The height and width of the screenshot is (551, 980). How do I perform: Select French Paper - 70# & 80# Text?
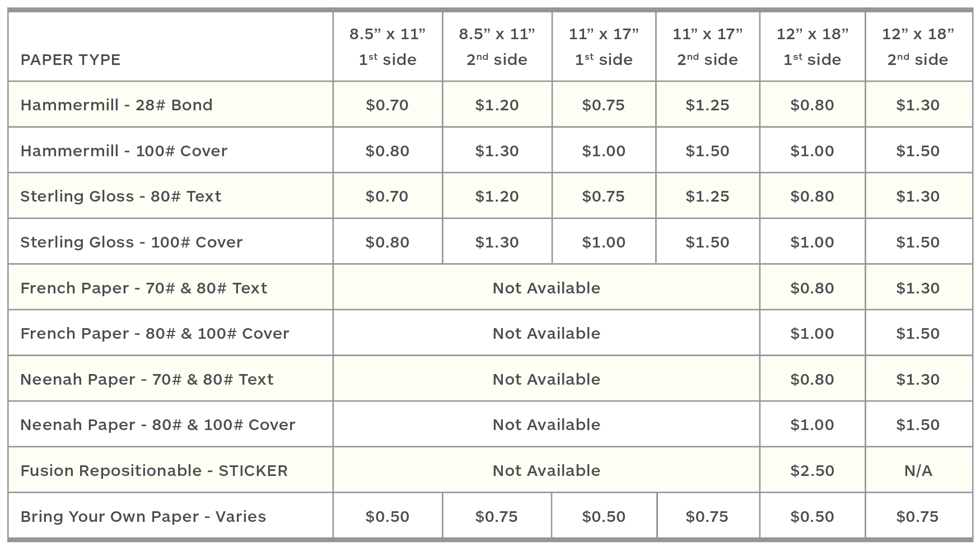[144, 288]
